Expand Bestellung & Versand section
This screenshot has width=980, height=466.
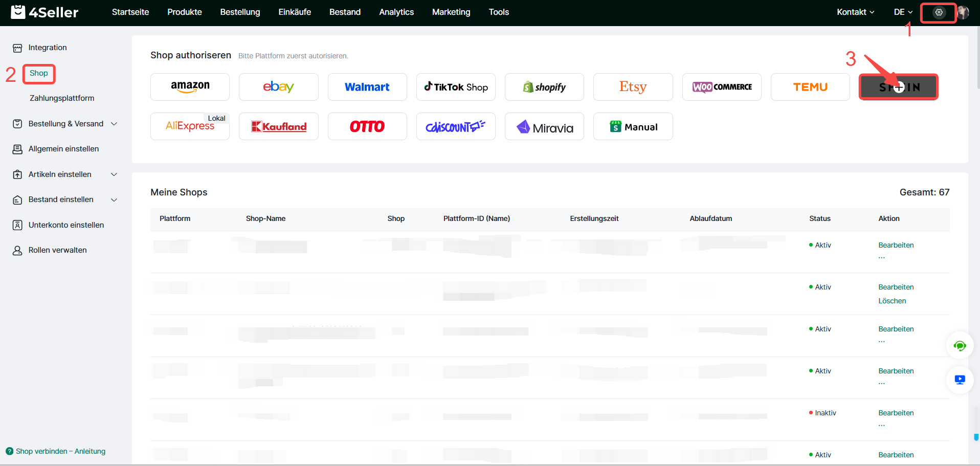click(x=65, y=124)
